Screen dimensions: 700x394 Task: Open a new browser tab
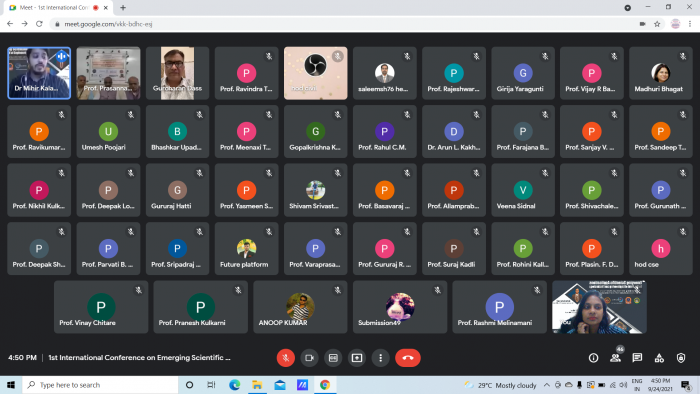coord(123,8)
